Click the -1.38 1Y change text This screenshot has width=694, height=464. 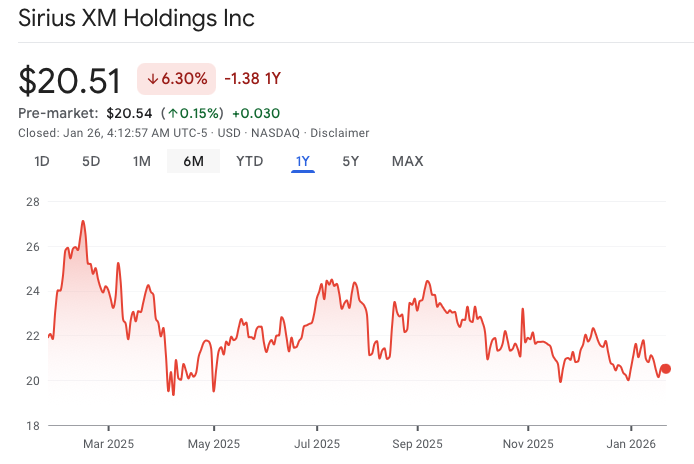pos(252,79)
